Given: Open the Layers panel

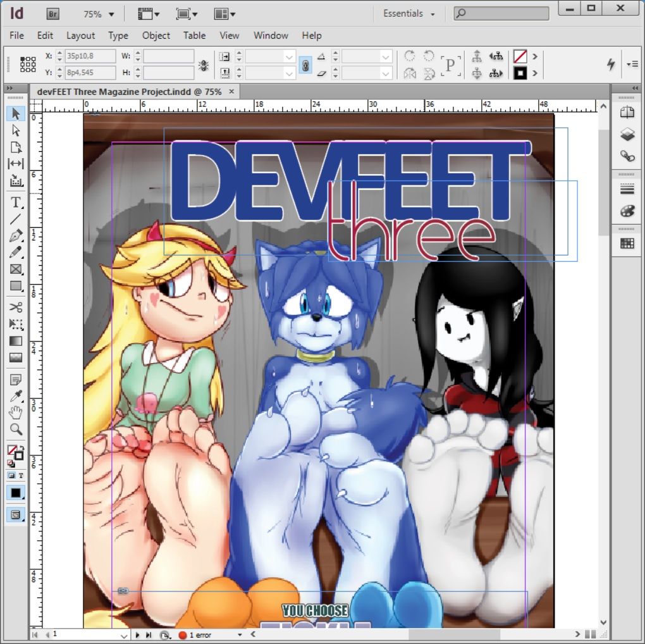Looking at the screenshot, I should [627, 135].
